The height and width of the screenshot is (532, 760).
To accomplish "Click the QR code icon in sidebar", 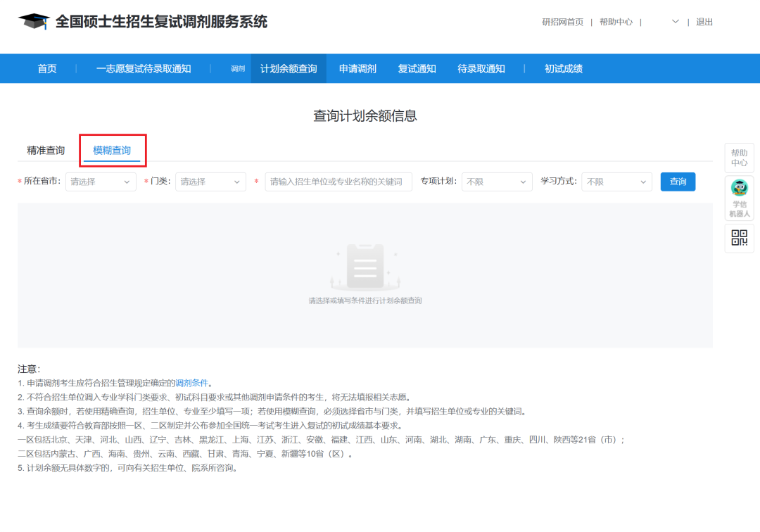I will coord(739,239).
